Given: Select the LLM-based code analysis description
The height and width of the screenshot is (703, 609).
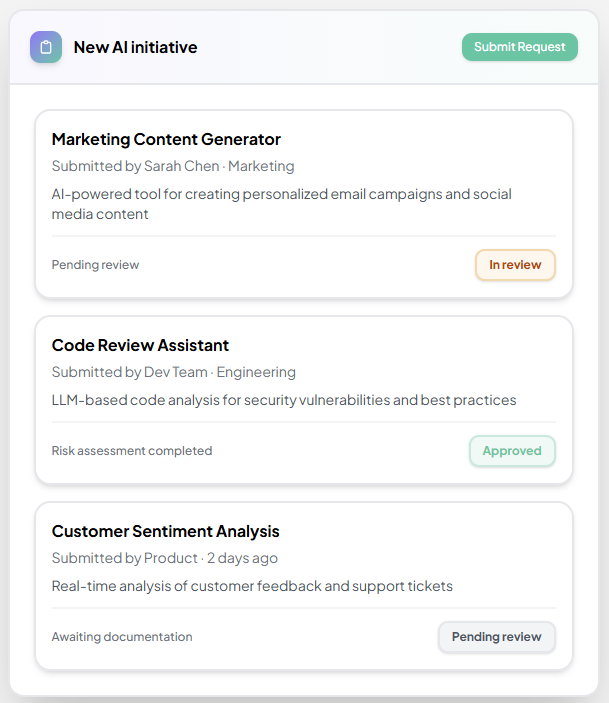Looking at the screenshot, I should pos(284,400).
